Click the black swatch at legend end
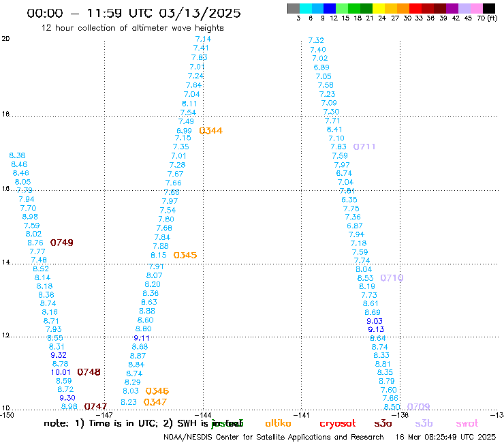Image resolution: width=504 pixels, height=443 pixels. point(489,8)
